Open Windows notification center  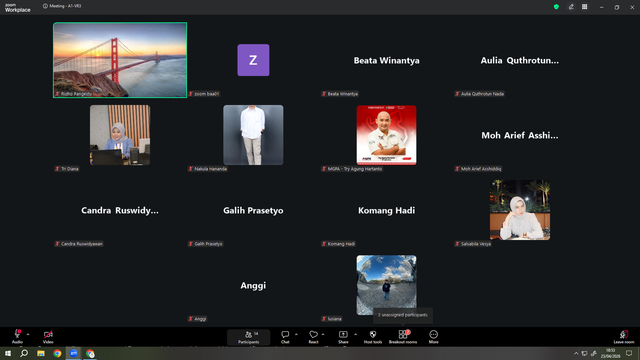pyautogui.click(x=629, y=353)
